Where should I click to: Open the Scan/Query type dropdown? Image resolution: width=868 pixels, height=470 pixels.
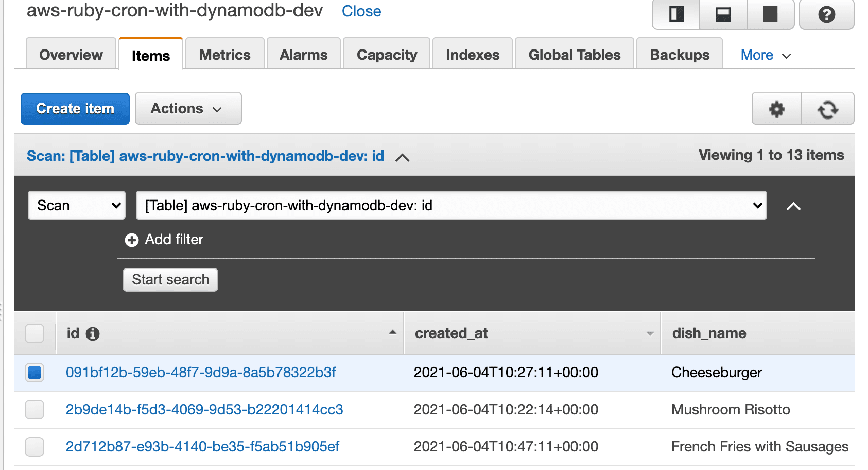pos(77,205)
